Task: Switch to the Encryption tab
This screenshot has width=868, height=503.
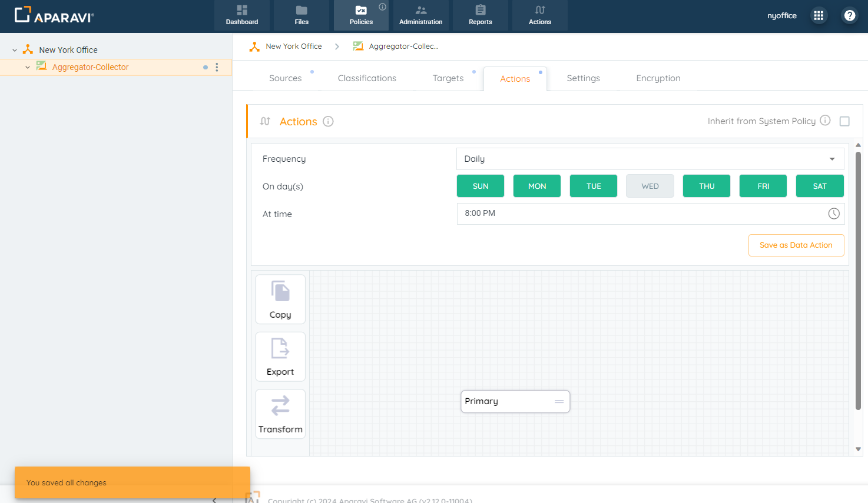Action: pyautogui.click(x=658, y=78)
